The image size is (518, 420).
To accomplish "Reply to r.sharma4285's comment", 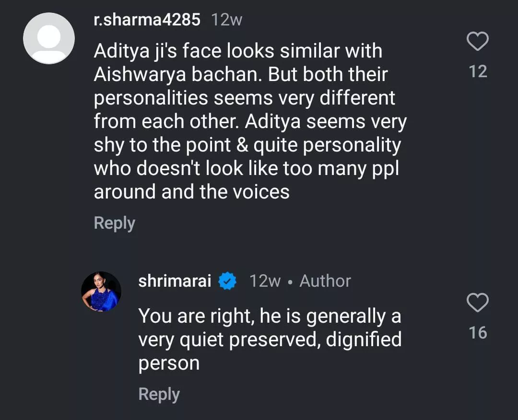I will coord(114,223).
